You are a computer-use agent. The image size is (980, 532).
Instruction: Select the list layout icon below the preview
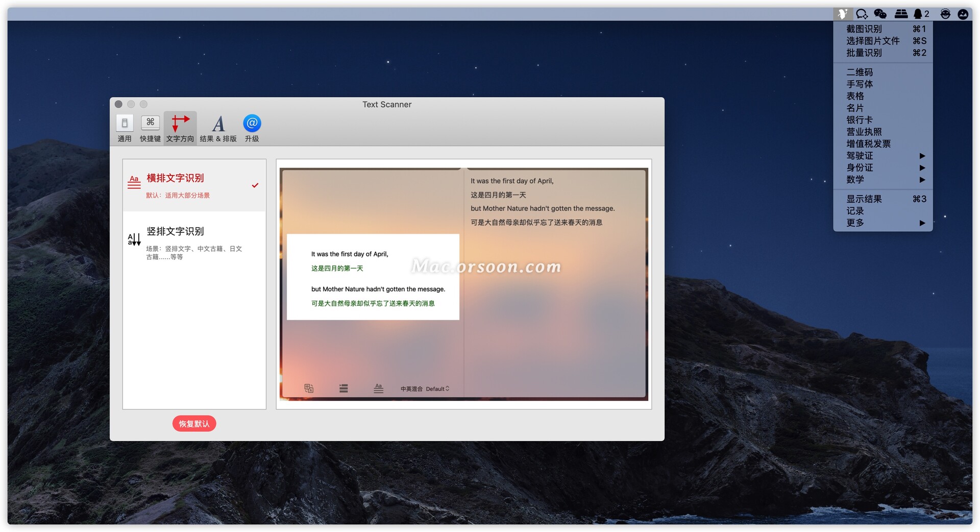[x=343, y=388]
